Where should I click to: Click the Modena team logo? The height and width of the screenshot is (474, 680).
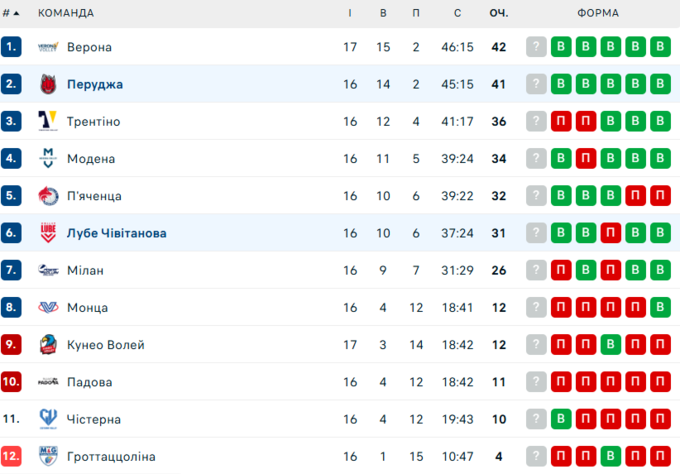point(48,158)
